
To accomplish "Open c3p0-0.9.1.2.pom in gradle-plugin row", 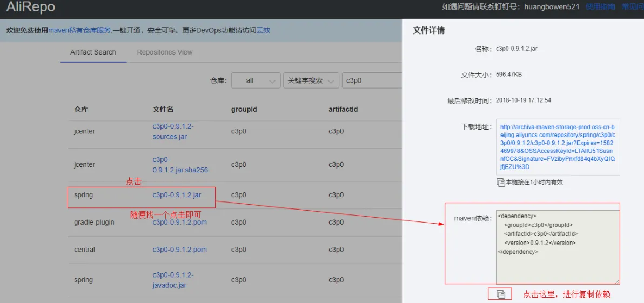I will click(x=179, y=222).
